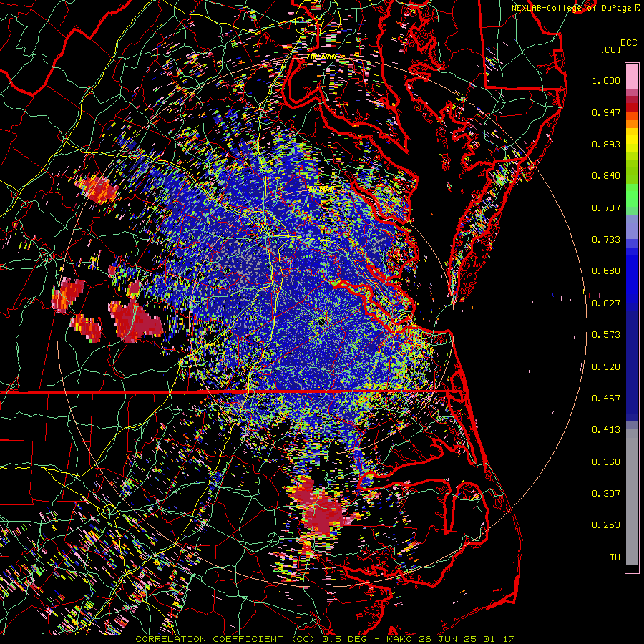
Task: Click the 100 NM range ring label
Action: point(321,57)
